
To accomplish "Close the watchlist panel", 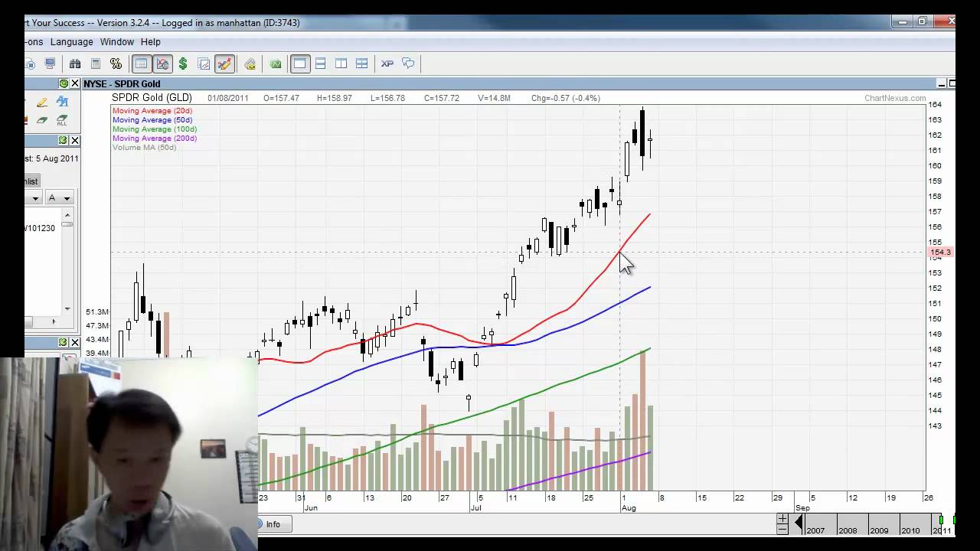I will click(74, 140).
